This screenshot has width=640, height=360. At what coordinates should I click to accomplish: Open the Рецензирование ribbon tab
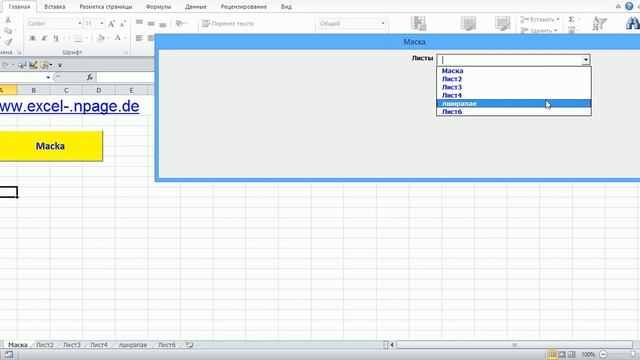point(244,7)
